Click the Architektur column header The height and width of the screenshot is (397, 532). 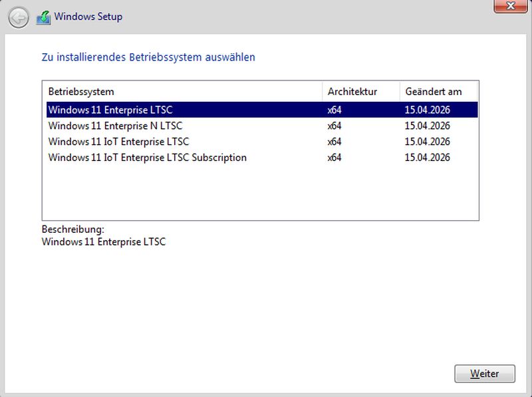360,92
